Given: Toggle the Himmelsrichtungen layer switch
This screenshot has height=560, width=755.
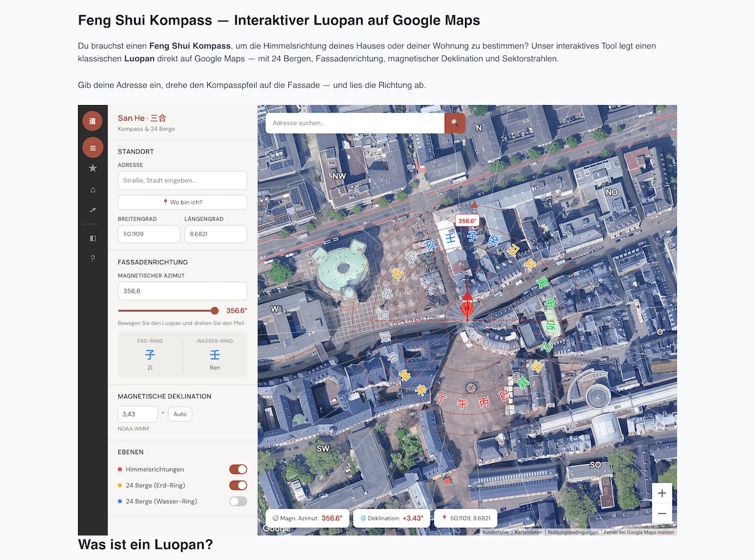Looking at the screenshot, I should click(x=238, y=469).
